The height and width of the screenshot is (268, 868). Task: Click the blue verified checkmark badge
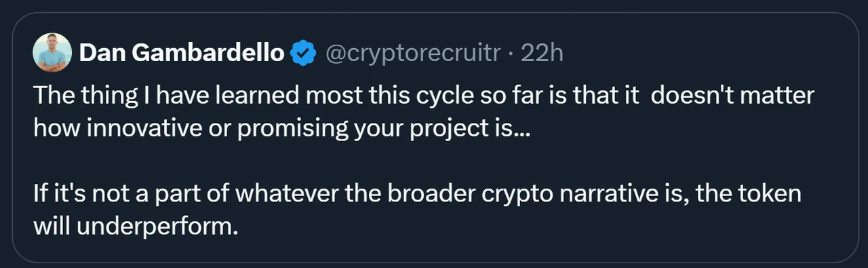[x=303, y=53]
